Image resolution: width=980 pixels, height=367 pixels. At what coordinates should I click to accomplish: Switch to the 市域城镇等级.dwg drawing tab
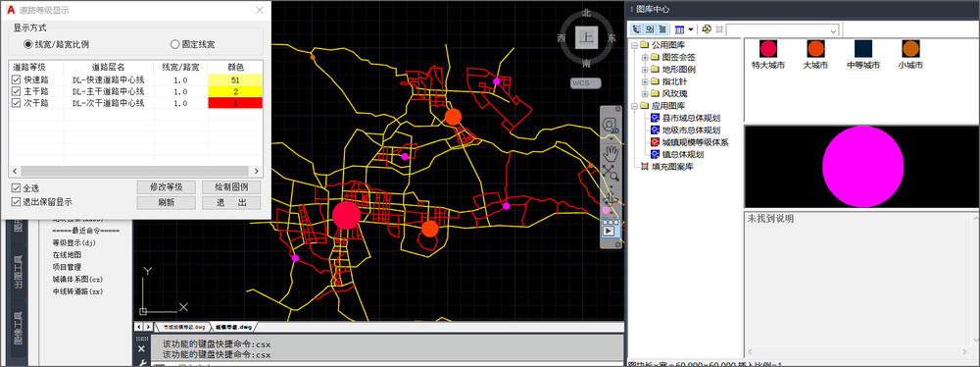184,327
